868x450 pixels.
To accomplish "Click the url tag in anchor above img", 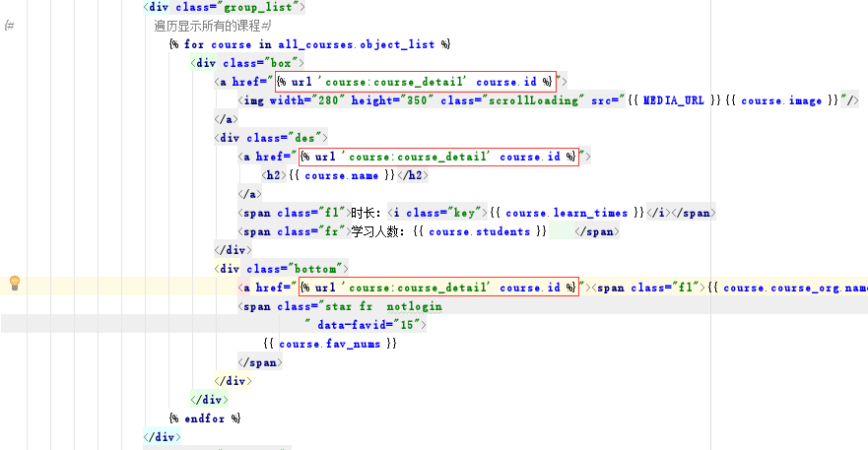I will tap(415, 82).
